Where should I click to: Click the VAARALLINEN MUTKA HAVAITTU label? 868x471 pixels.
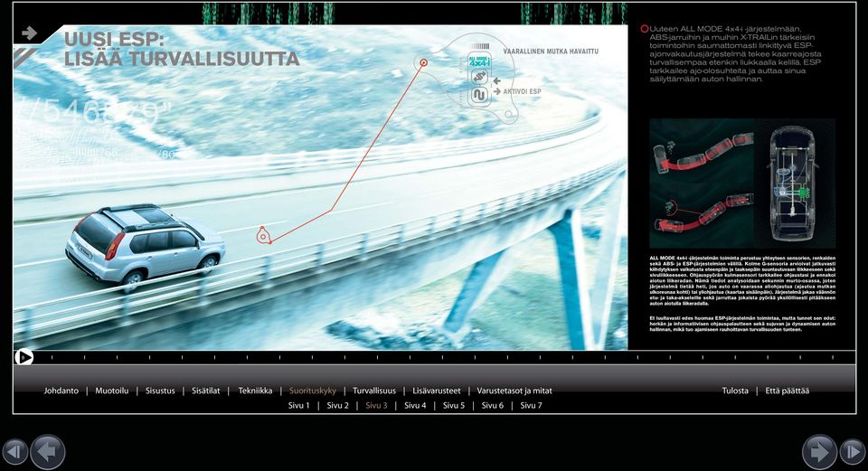(x=551, y=52)
